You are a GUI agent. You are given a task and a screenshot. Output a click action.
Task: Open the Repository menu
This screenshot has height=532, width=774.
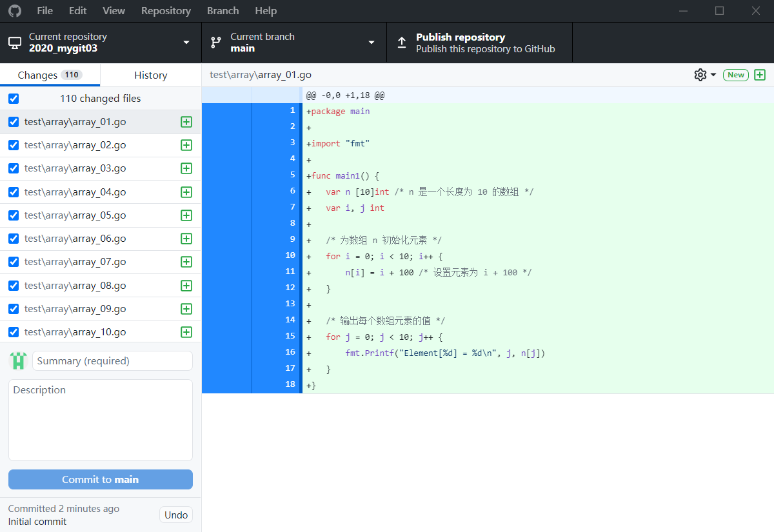[x=166, y=11]
